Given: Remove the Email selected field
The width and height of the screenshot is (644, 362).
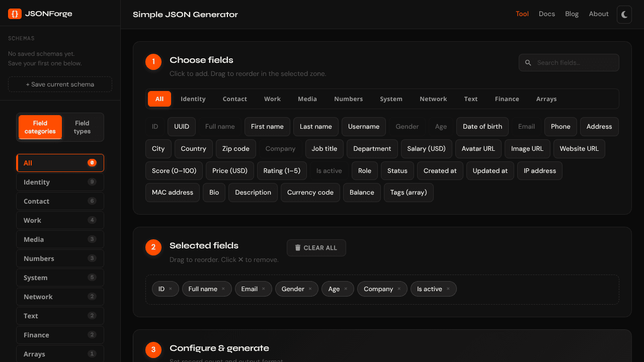Looking at the screenshot, I should coord(264,289).
